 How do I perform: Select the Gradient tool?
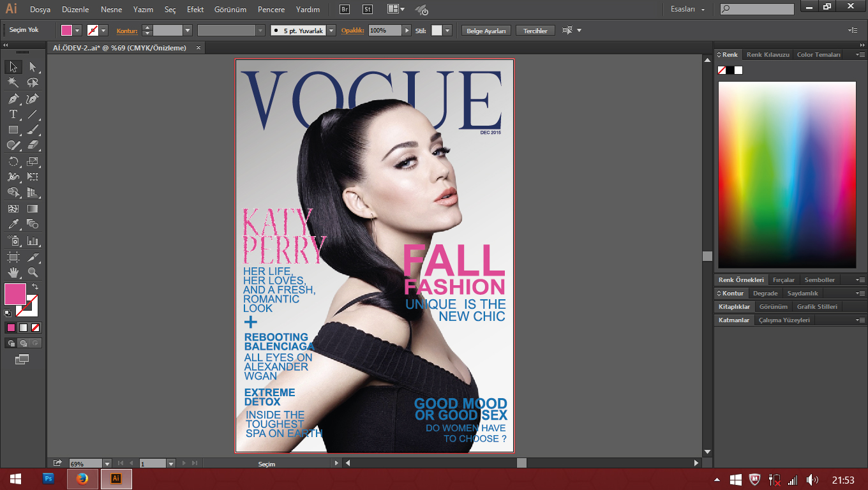[33, 209]
